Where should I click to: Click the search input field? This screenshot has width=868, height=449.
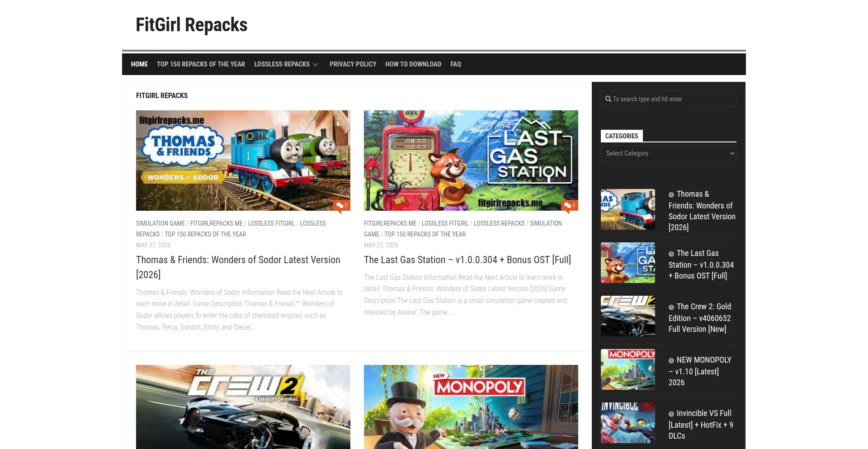(x=669, y=99)
